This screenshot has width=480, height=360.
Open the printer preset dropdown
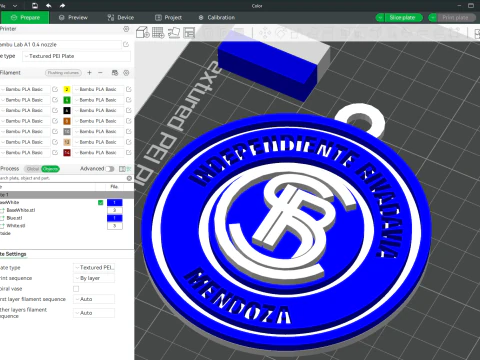click(60, 44)
